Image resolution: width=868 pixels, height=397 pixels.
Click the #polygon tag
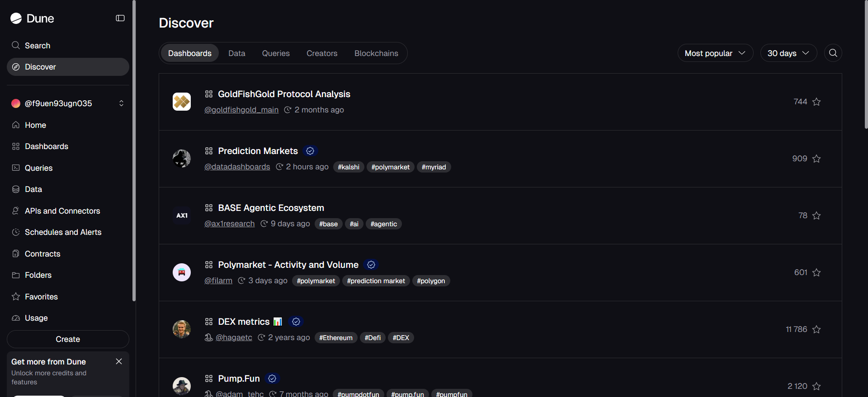coord(431,281)
